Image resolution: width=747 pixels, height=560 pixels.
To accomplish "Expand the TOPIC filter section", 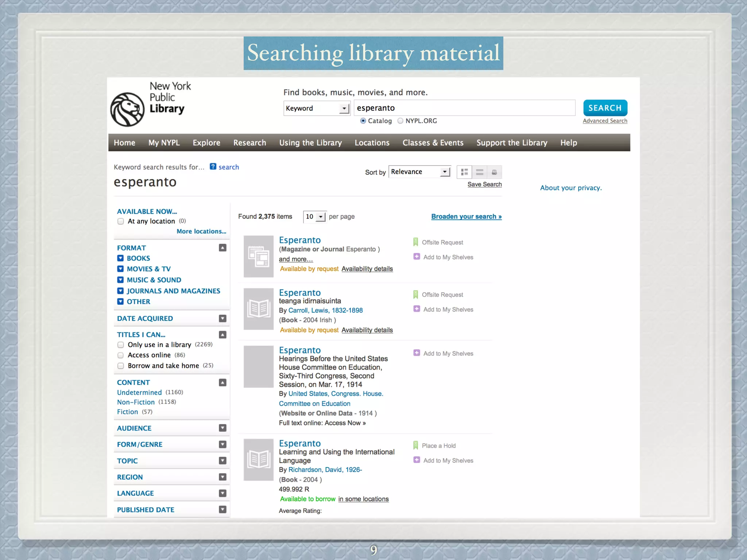I will pos(222,460).
